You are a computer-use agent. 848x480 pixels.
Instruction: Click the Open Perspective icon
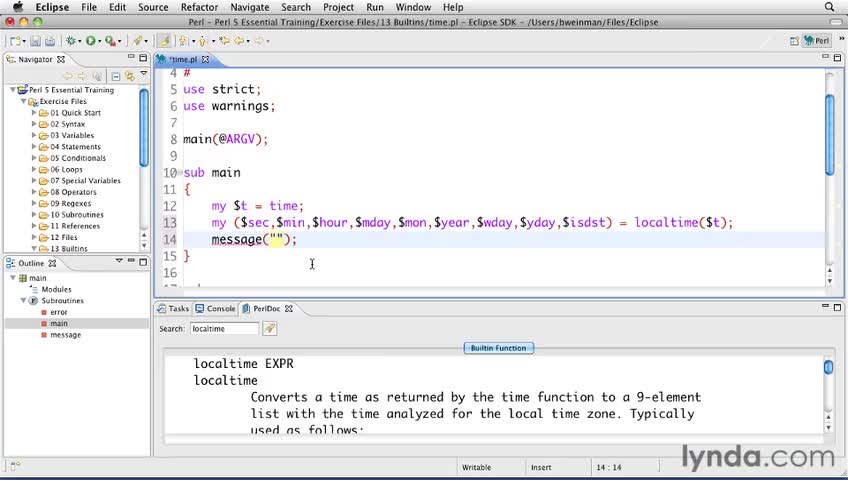coord(794,41)
